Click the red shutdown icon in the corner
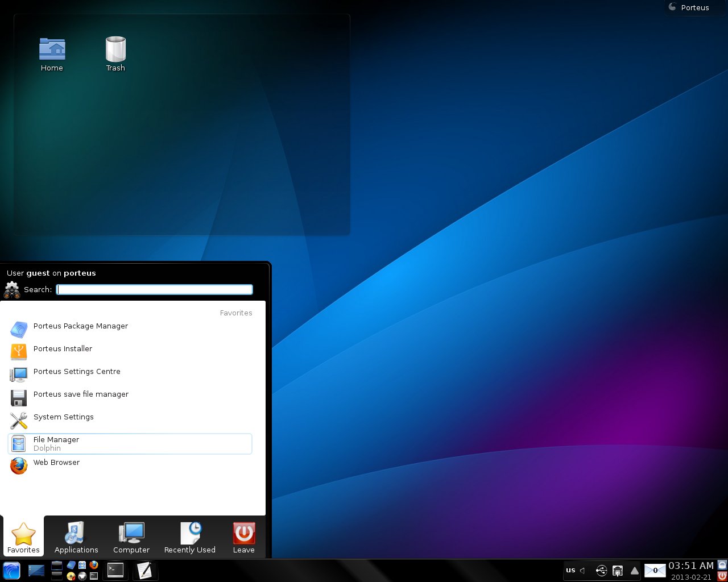Screen dimensions: 728x582 pos(721,575)
